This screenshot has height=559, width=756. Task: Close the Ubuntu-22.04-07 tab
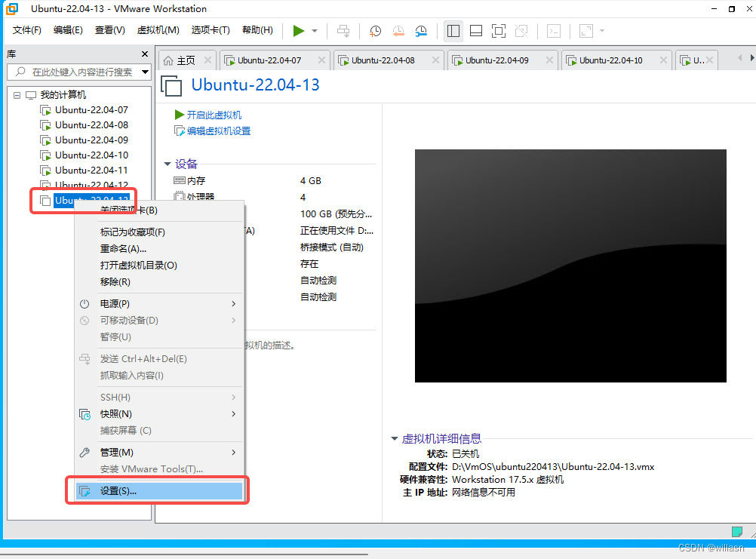tap(321, 60)
